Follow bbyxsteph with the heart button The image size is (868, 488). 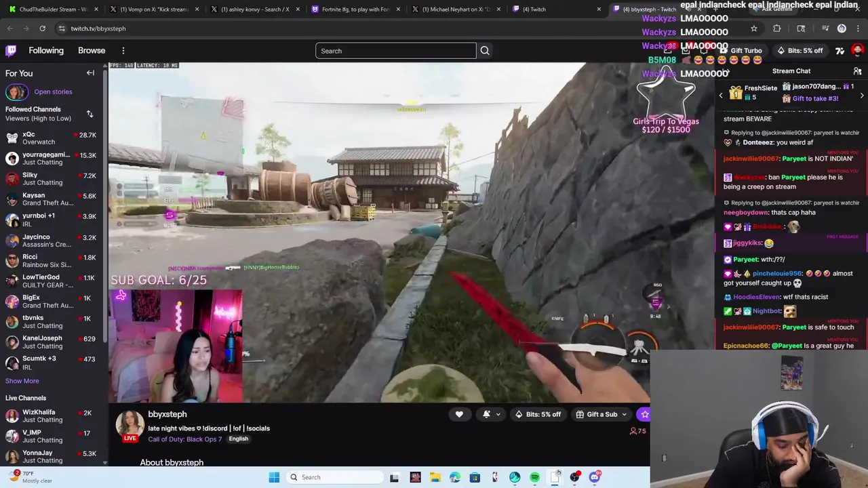(x=459, y=414)
